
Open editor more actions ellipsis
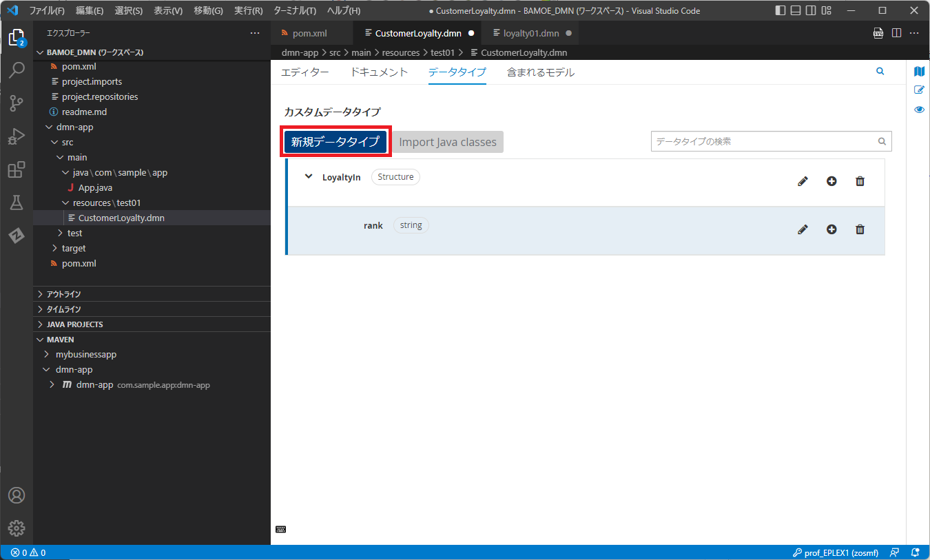[914, 33]
